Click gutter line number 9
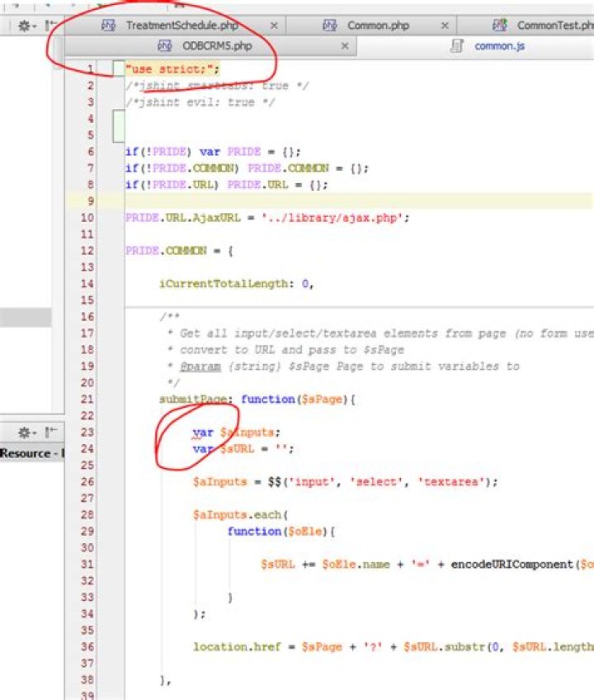 (x=90, y=201)
